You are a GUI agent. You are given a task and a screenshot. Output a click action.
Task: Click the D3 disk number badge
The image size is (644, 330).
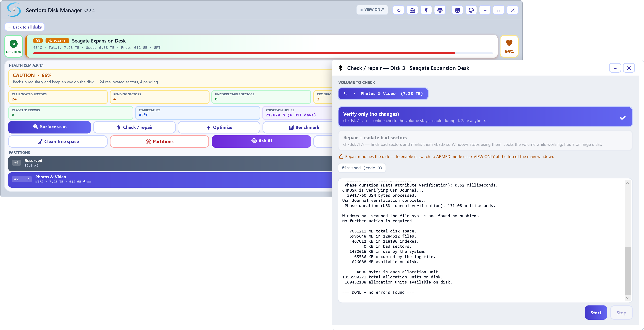click(38, 41)
